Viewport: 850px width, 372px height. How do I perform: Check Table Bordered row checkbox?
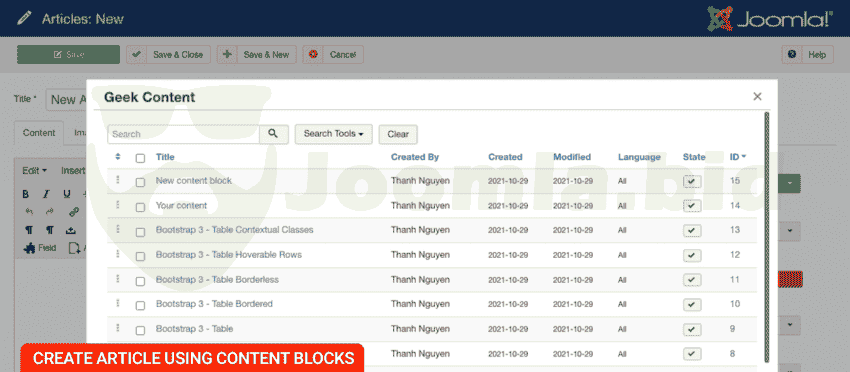click(140, 306)
